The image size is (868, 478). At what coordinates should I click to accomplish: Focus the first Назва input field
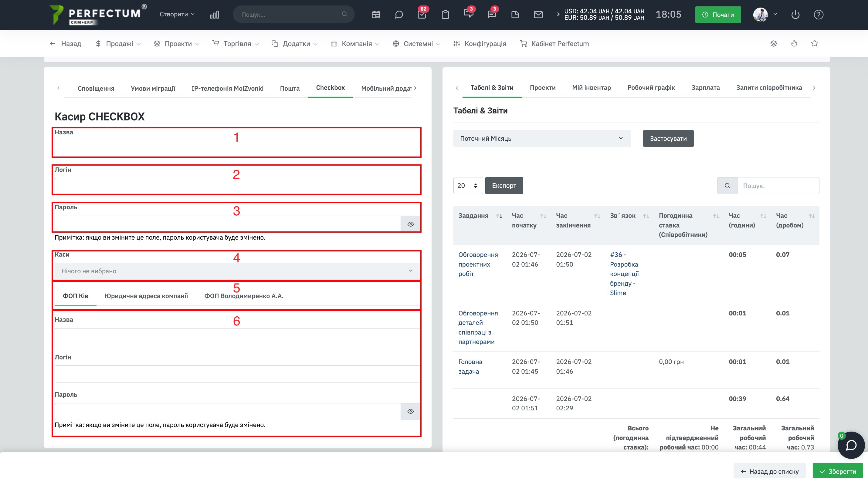tap(237, 149)
